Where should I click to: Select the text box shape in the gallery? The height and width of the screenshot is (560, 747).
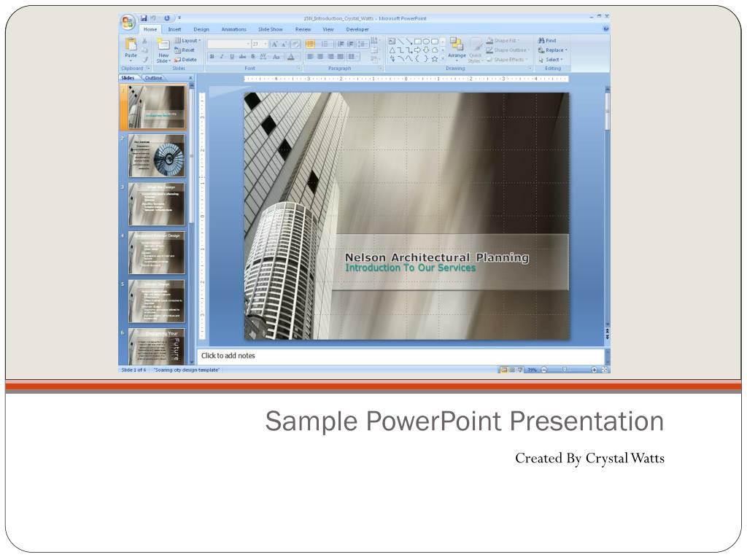tap(392, 42)
